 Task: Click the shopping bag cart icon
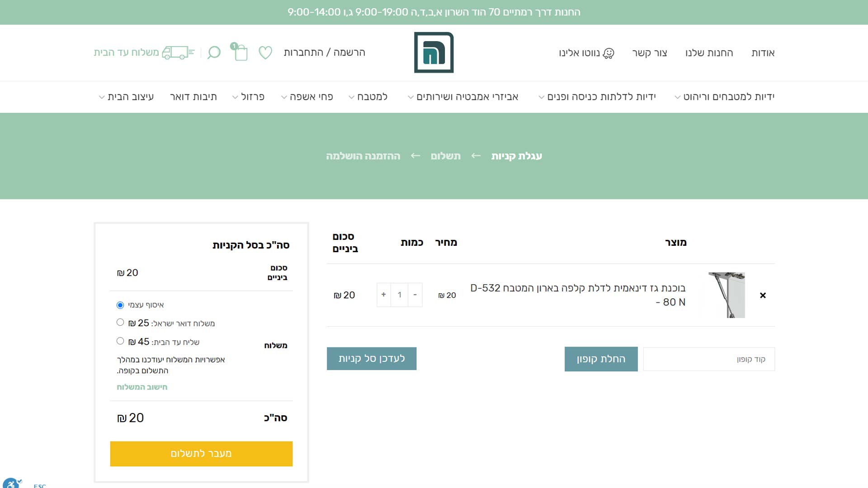(x=241, y=52)
